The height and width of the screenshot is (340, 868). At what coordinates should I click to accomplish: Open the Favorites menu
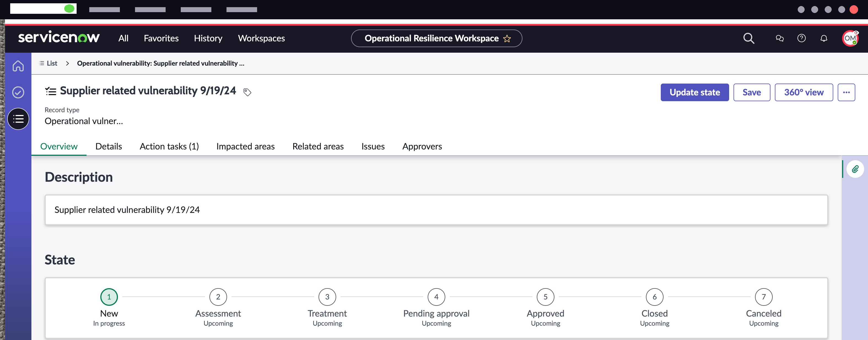coord(161,38)
